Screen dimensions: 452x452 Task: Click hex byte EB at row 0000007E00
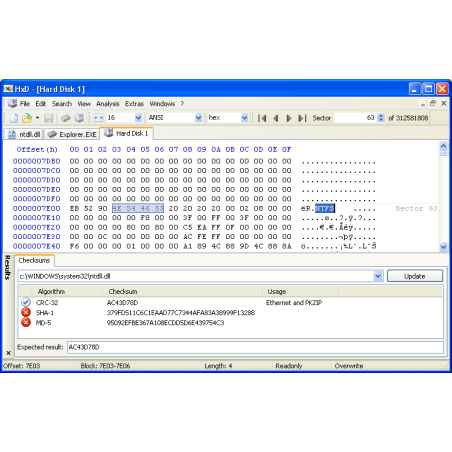[74, 208]
